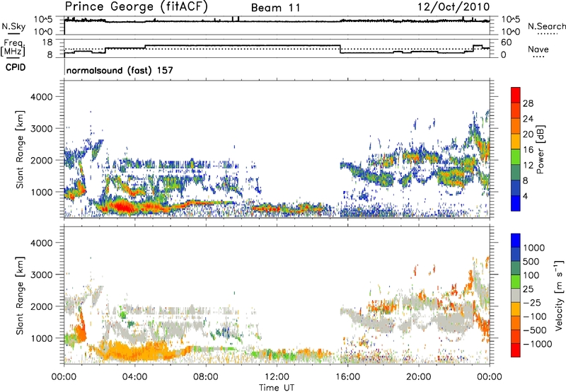
Task: Click the "20" power colorbar tick
Action: [528, 134]
